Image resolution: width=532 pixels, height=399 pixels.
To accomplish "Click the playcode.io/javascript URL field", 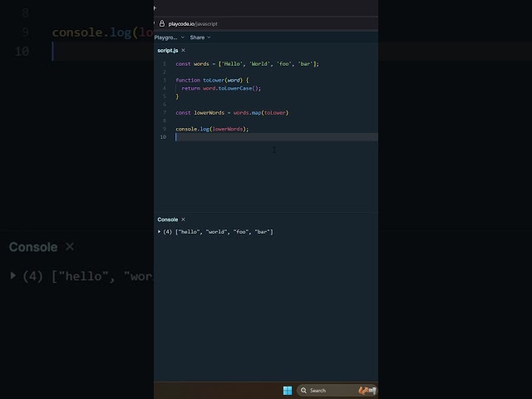I will click(x=193, y=24).
